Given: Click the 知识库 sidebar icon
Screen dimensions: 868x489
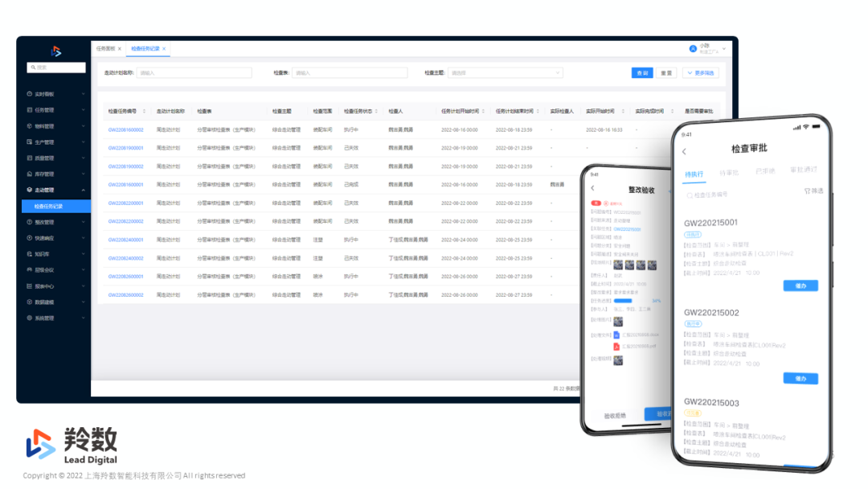Looking at the screenshot, I should tap(30, 253).
